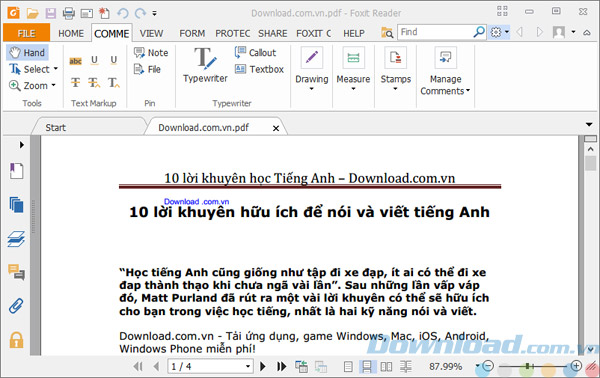
Task: Expand the Select tool dropdown
Action: pos(55,69)
